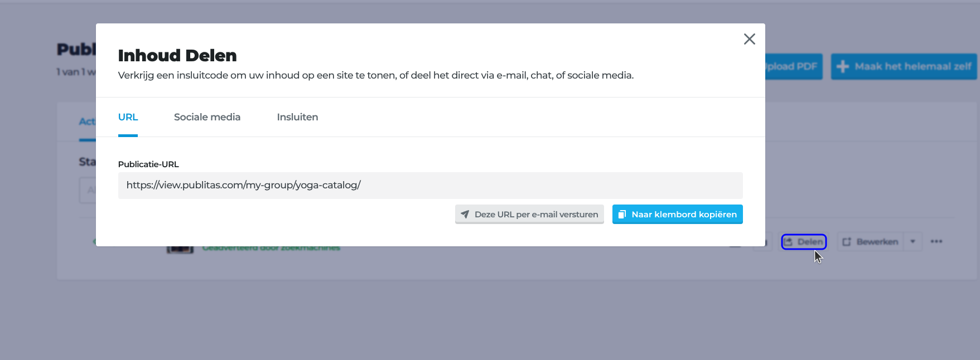The width and height of the screenshot is (980, 360).
Task: Click the Delen share icon
Action: pyautogui.click(x=788, y=242)
